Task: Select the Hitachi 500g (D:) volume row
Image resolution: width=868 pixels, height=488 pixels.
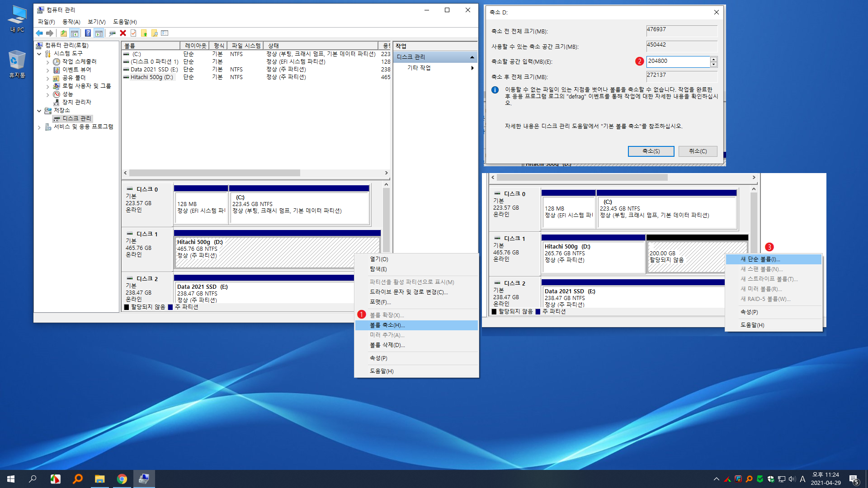Action: [256, 77]
